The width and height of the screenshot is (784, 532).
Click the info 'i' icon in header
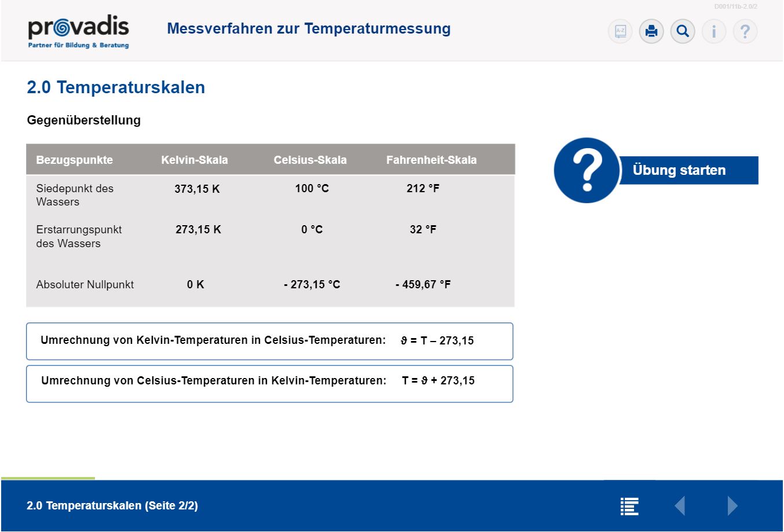714,31
